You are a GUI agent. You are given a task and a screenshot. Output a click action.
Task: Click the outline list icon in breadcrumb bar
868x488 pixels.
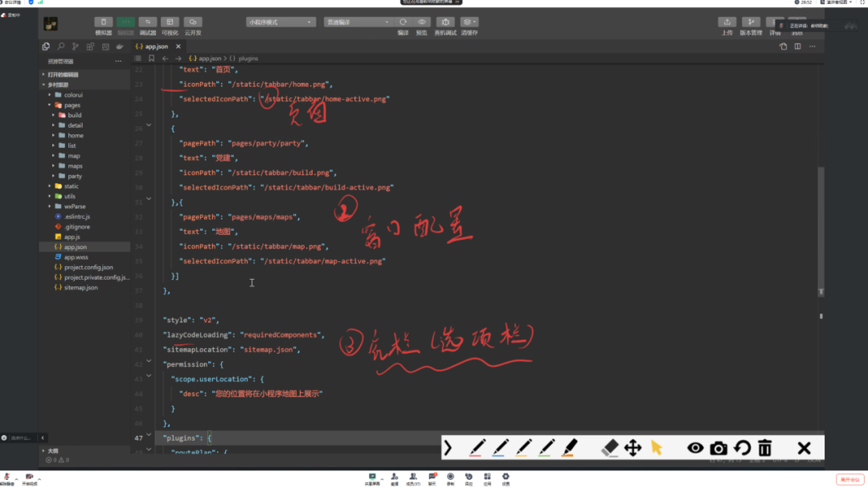click(138, 58)
